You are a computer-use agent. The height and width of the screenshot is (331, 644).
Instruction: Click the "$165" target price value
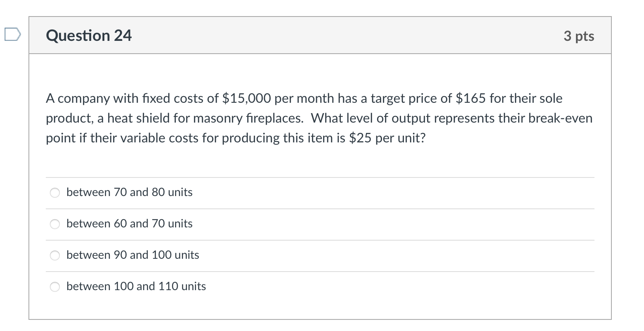click(x=470, y=99)
